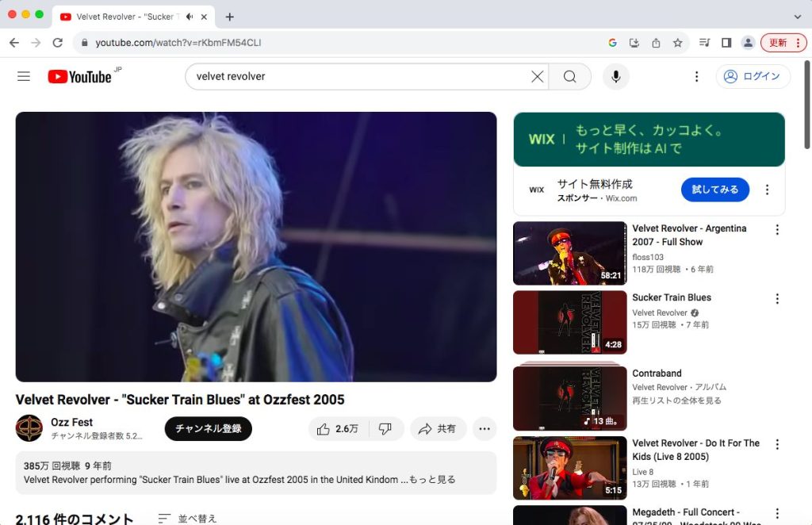This screenshot has width=812, height=525.
Task: Open options for Wix ad three dots
Action: [x=767, y=190]
